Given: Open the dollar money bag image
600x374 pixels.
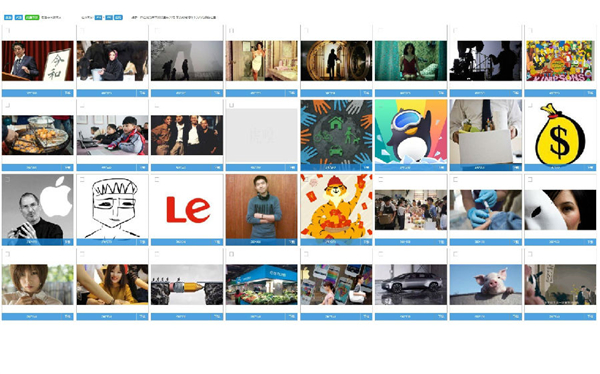Looking at the screenshot, I should [x=560, y=134].
